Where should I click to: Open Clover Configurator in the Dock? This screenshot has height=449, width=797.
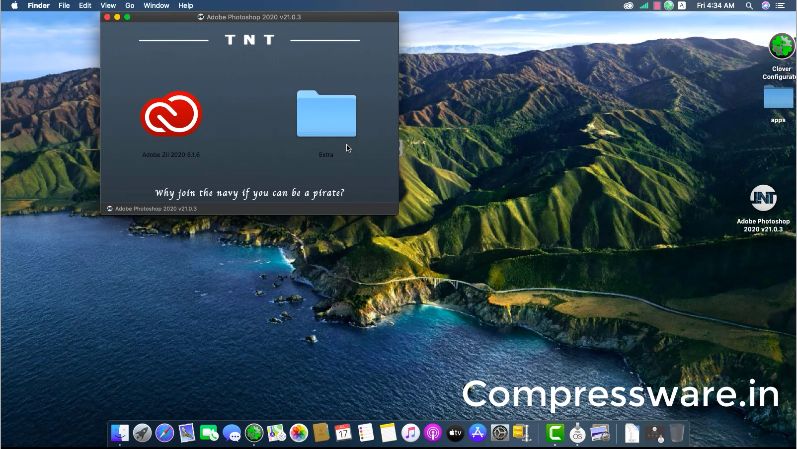coord(254,433)
